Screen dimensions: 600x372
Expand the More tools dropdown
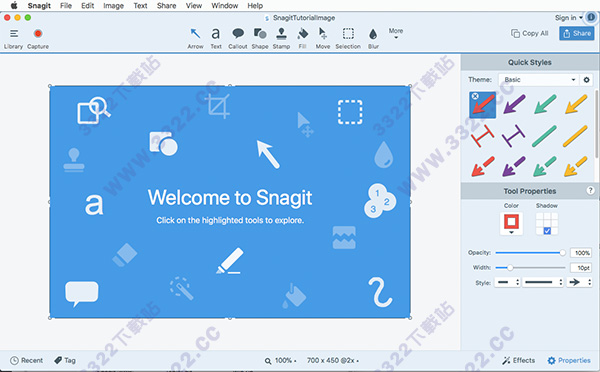pyautogui.click(x=396, y=33)
